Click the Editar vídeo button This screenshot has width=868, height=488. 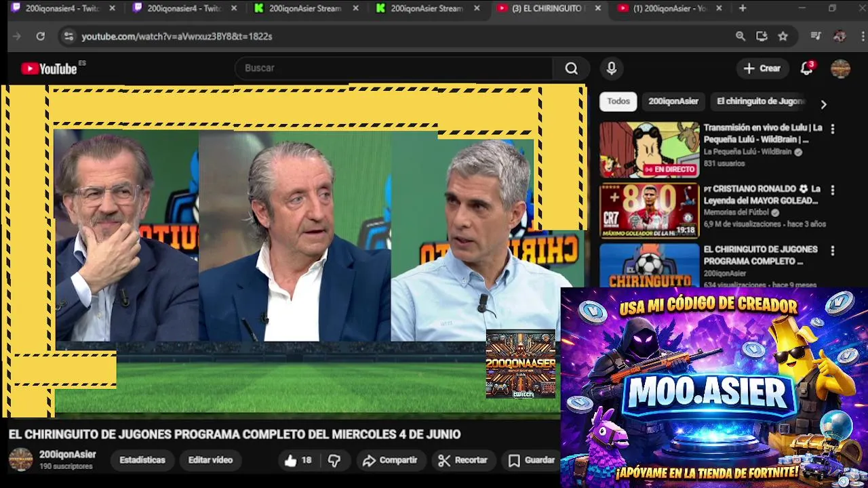click(210, 460)
